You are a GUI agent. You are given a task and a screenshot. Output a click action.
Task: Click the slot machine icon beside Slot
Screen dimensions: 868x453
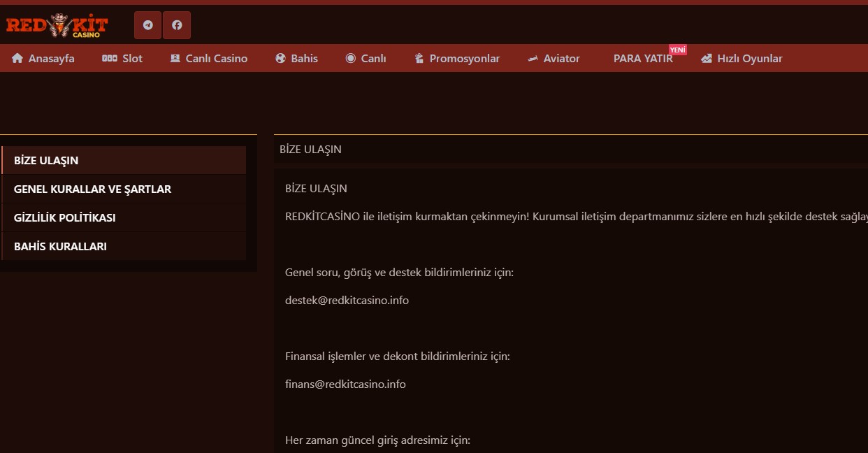[110, 59]
